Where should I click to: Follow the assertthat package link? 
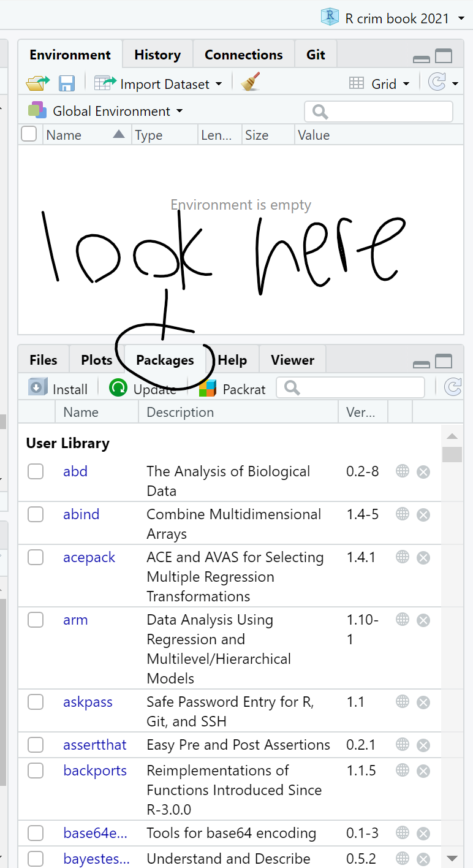click(94, 745)
